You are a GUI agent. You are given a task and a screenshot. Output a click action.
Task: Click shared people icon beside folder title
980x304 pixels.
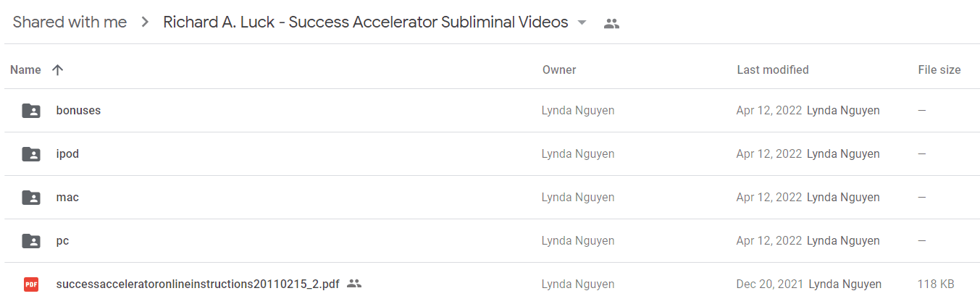coord(611,23)
